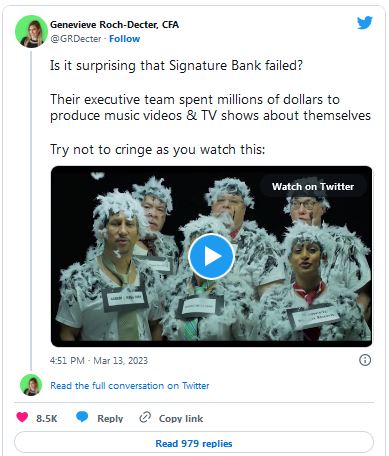
Task: Click the chain copy link icon
Action: pyautogui.click(x=145, y=417)
